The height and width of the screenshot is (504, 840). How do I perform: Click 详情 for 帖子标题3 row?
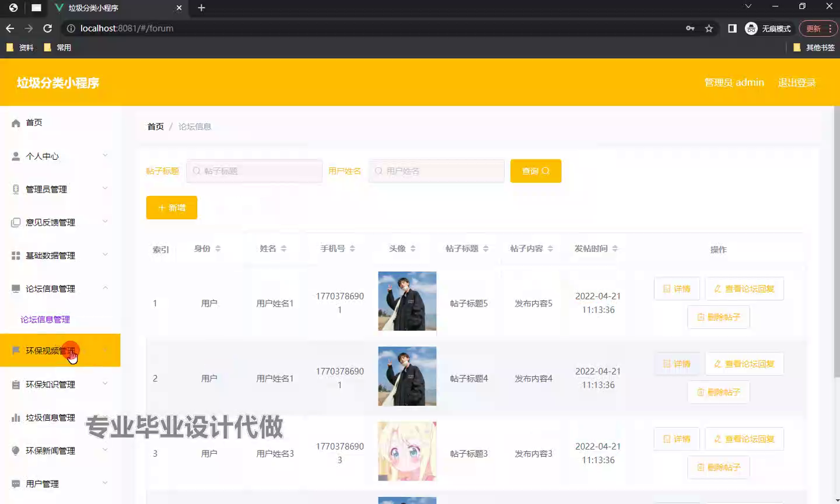click(x=677, y=439)
